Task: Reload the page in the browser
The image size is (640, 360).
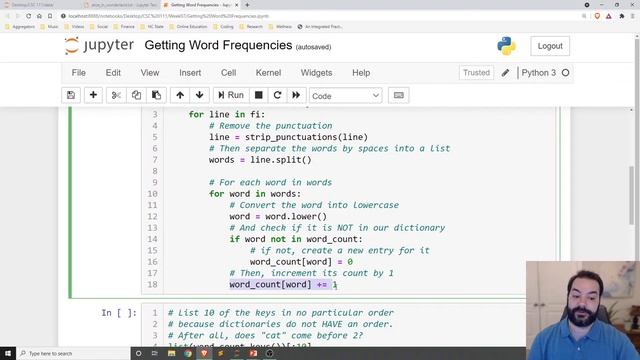Action: point(28,16)
